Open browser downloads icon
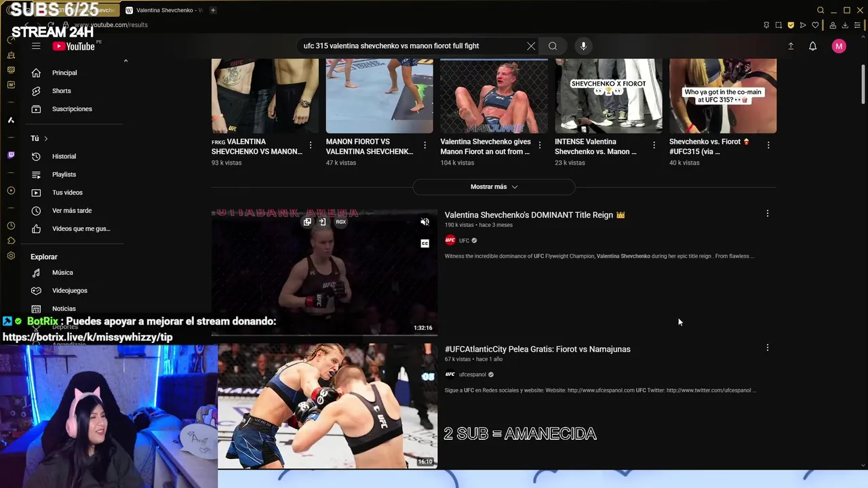The height and width of the screenshot is (488, 868). (845, 25)
